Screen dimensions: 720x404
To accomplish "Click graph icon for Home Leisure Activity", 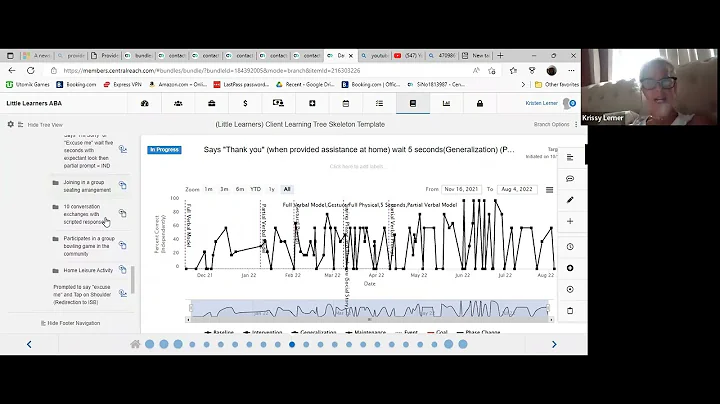I will point(123,269).
